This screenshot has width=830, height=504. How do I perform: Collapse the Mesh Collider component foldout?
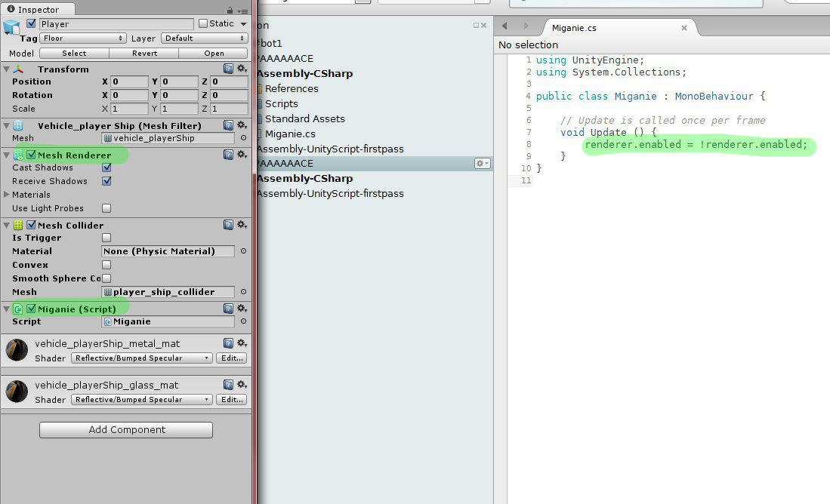6,225
